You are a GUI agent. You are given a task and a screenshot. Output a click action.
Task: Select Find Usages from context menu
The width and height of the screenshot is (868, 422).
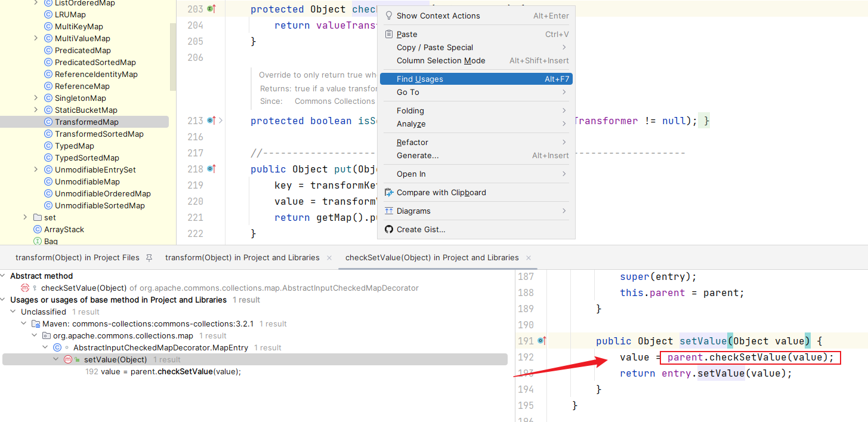[x=419, y=79]
